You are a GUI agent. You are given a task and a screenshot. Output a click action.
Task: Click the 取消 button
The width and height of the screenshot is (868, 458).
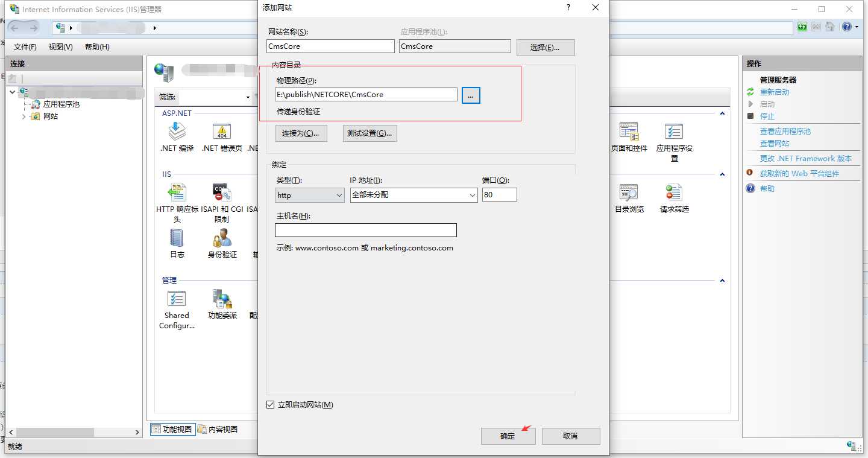tap(571, 436)
